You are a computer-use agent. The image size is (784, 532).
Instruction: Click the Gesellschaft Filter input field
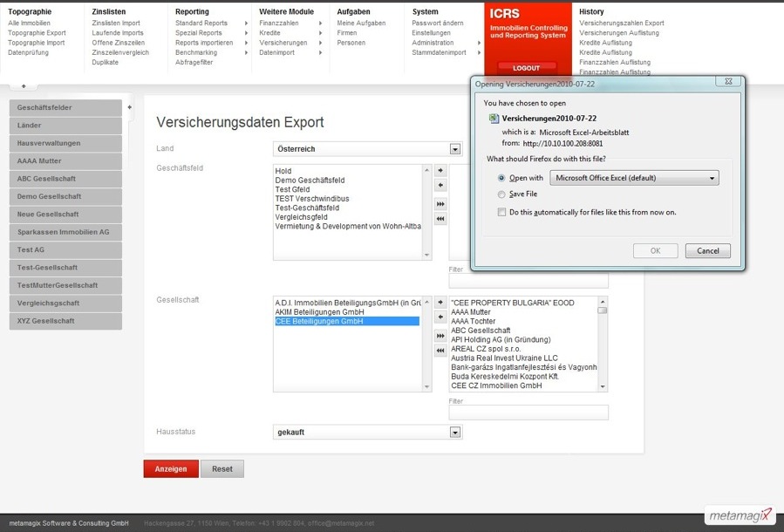click(x=528, y=413)
